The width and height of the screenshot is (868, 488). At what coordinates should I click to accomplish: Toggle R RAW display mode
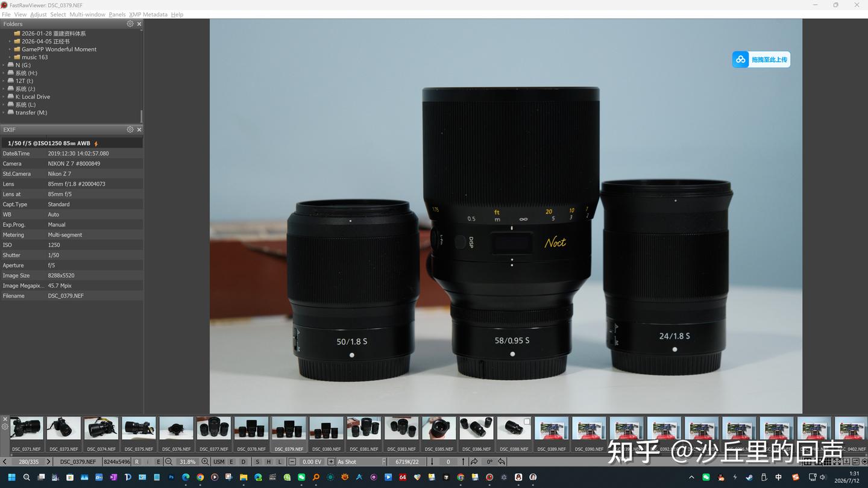137,461
